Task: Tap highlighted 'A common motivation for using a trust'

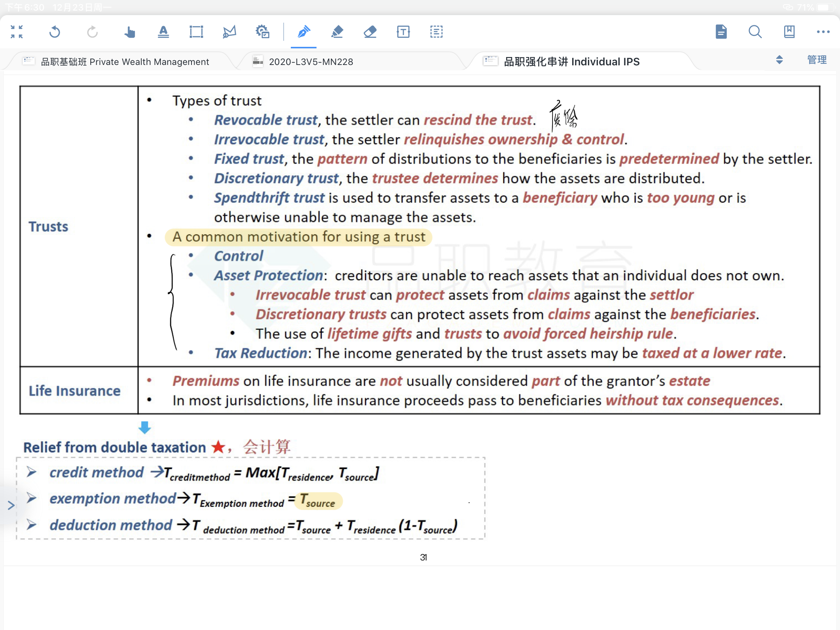Action: (x=298, y=237)
